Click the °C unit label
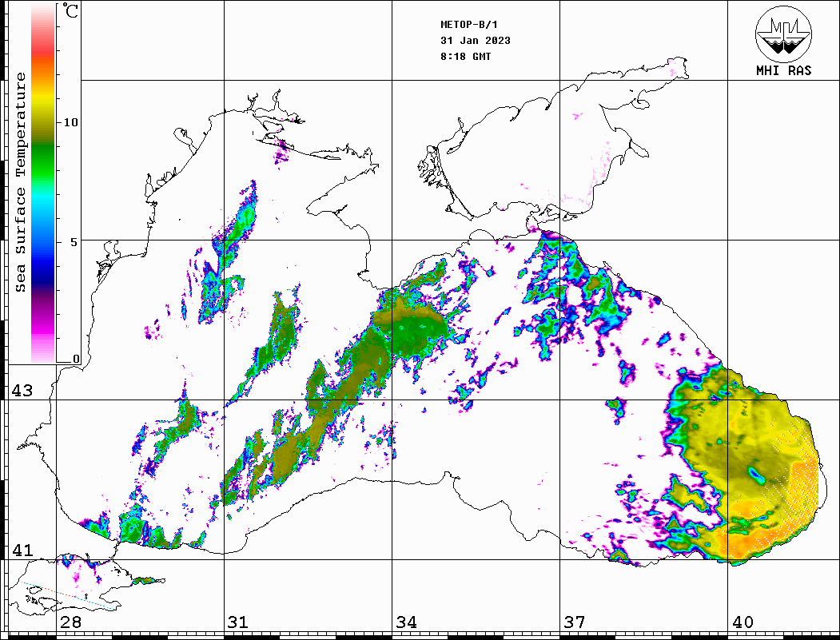 point(70,10)
